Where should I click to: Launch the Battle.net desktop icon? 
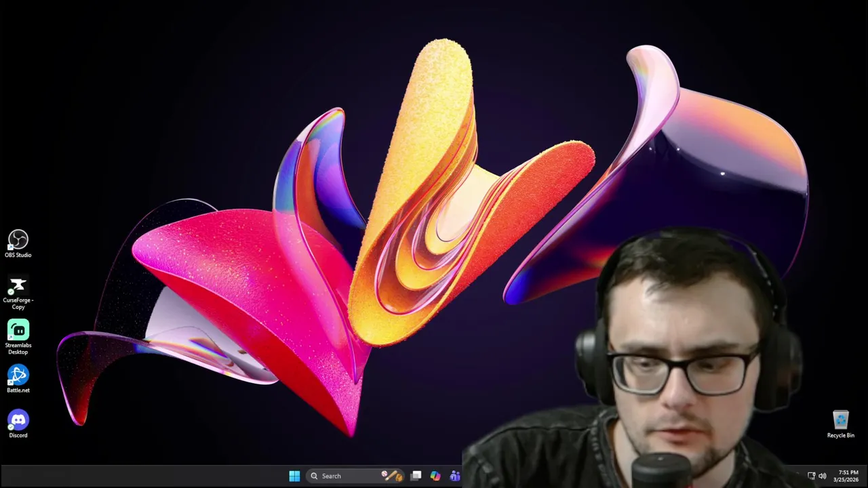point(18,379)
